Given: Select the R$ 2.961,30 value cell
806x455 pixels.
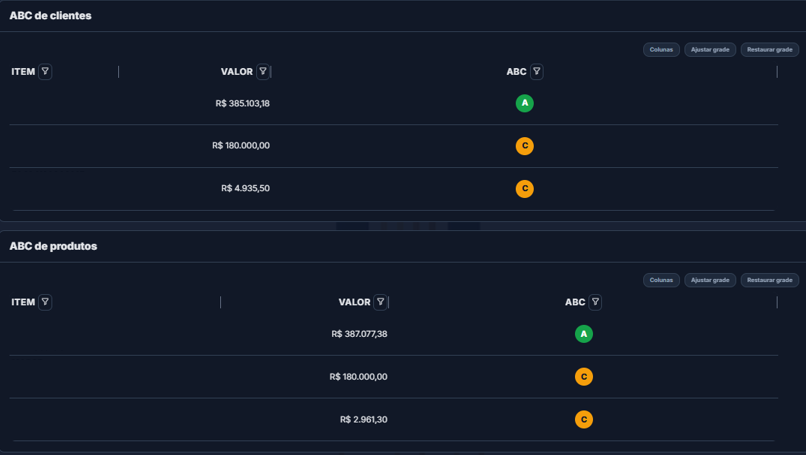Looking at the screenshot, I should (363, 420).
